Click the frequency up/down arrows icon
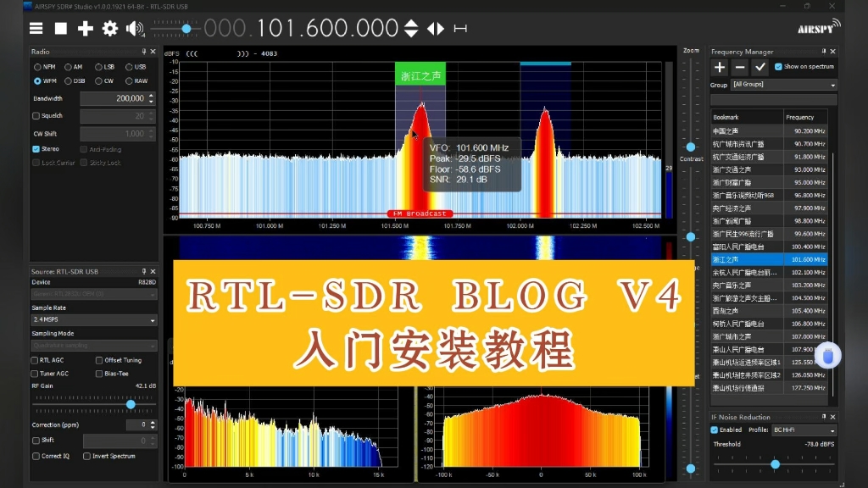 [x=411, y=28]
